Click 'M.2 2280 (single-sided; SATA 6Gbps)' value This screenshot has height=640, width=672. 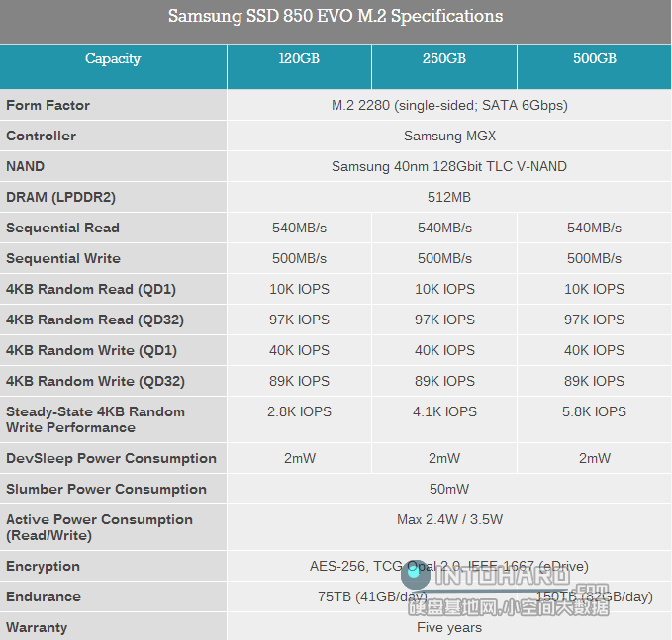pyautogui.click(x=449, y=105)
